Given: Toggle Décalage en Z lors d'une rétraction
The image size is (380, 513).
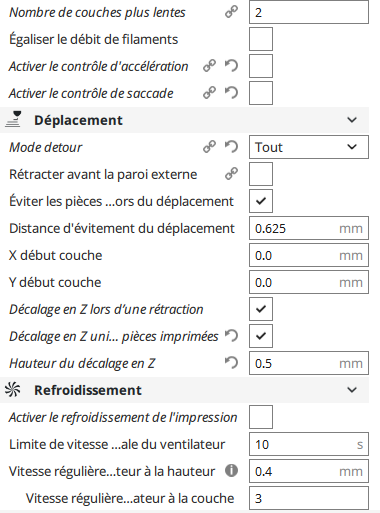Looking at the screenshot, I should coord(261,309).
